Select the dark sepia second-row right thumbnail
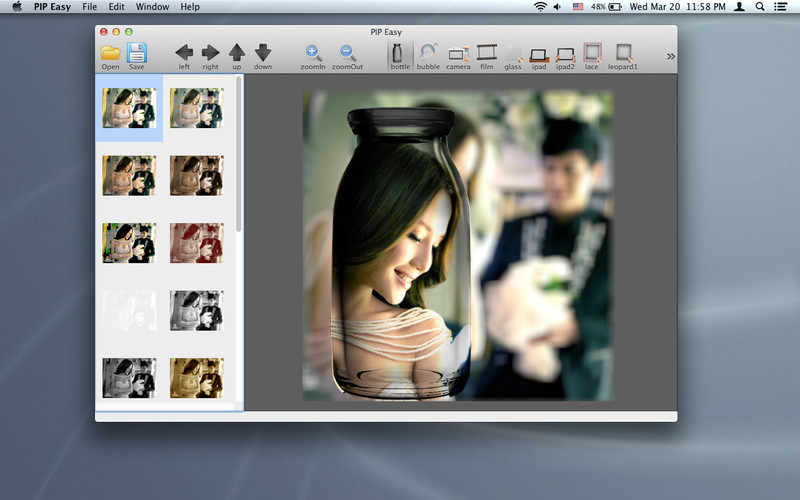 tap(196, 176)
